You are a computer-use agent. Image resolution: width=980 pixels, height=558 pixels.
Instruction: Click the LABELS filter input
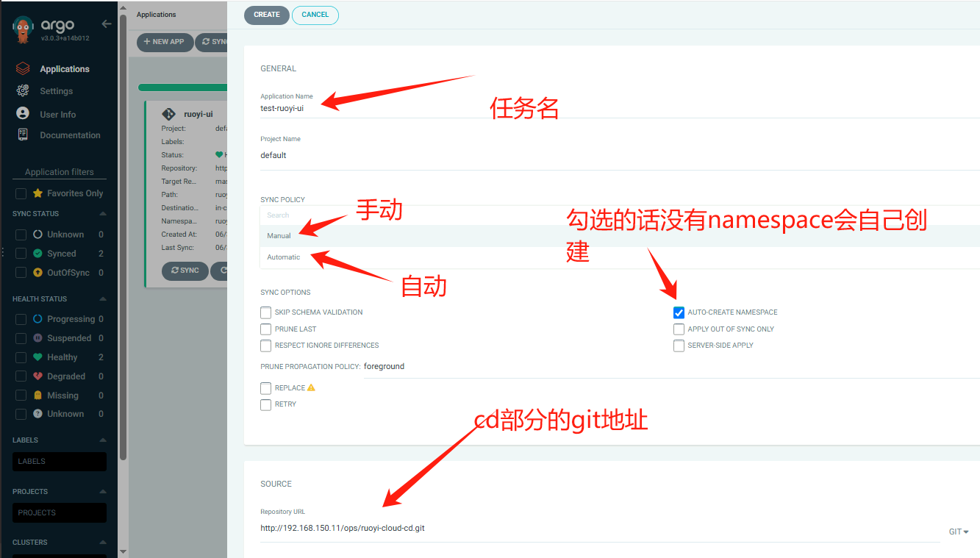coord(60,462)
